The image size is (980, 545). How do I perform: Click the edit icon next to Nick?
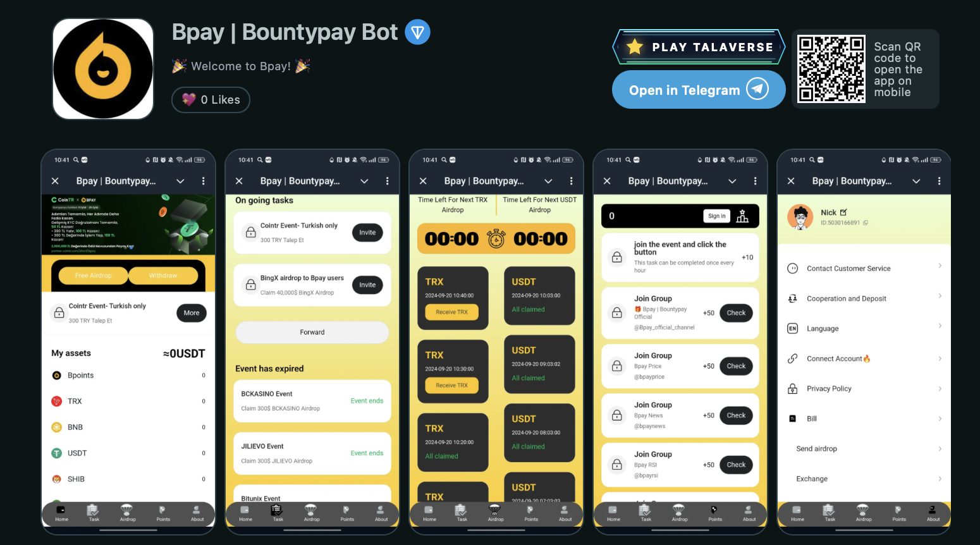(x=843, y=212)
